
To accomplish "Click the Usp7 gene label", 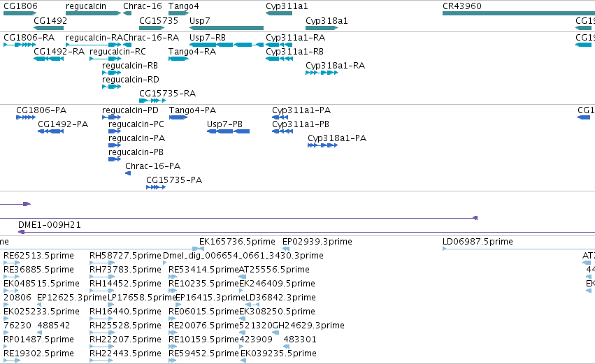I will click(x=199, y=21).
